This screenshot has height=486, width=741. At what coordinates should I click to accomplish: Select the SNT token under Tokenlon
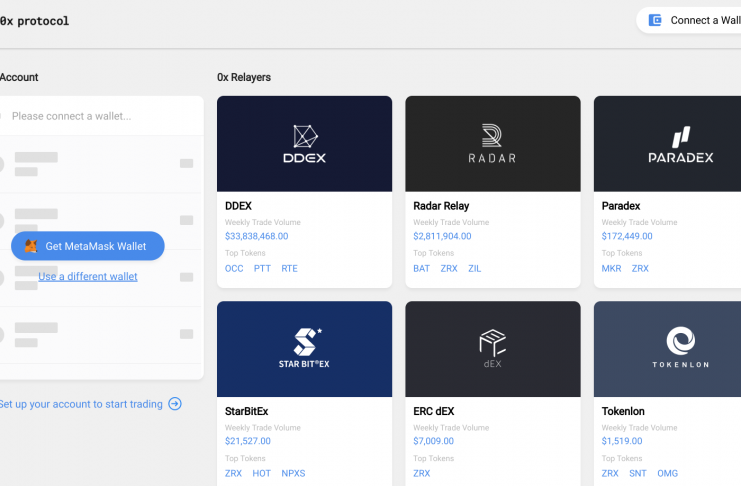pos(638,473)
